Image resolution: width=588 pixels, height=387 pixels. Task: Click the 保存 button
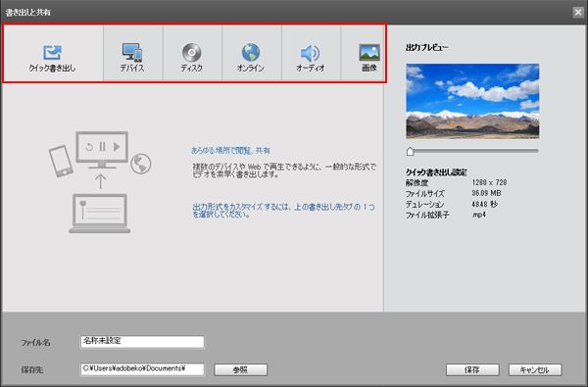click(x=472, y=369)
